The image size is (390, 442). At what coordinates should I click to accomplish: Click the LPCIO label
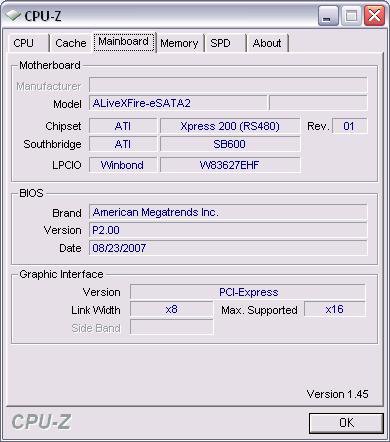coord(67,165)
